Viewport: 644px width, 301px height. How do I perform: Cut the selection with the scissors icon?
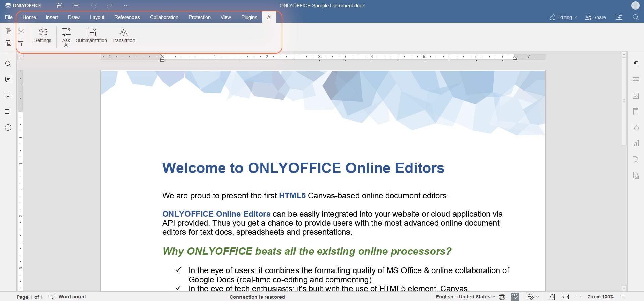[21, 31]
